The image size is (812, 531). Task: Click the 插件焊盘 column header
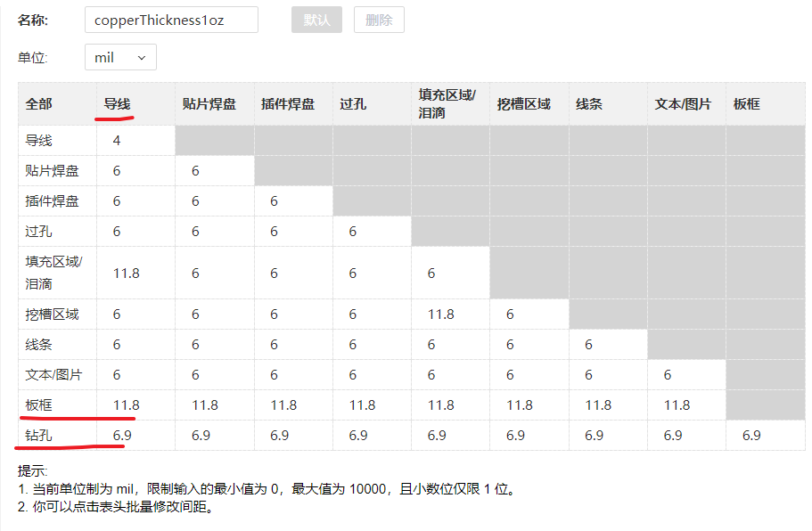point(293,104)
